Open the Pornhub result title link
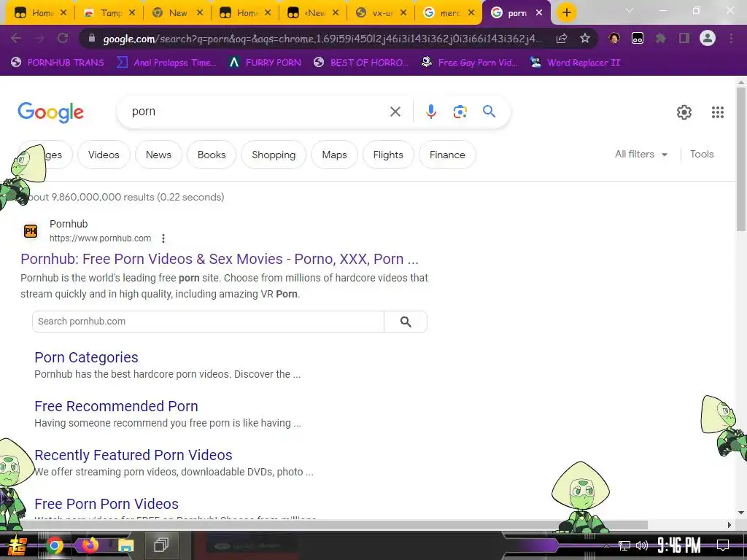 pyautogui.click(x=220, y=259)
